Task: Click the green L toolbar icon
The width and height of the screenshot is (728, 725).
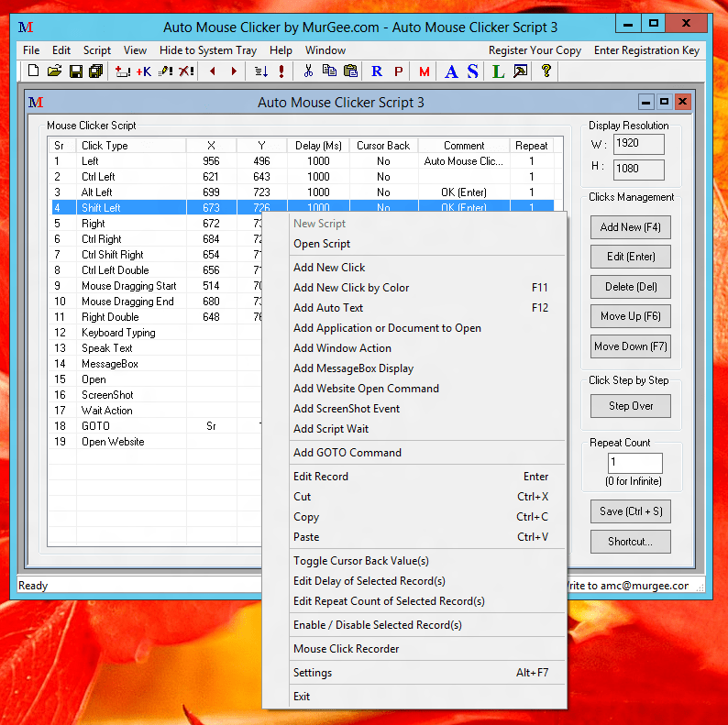Action: [x=498, y=71]
